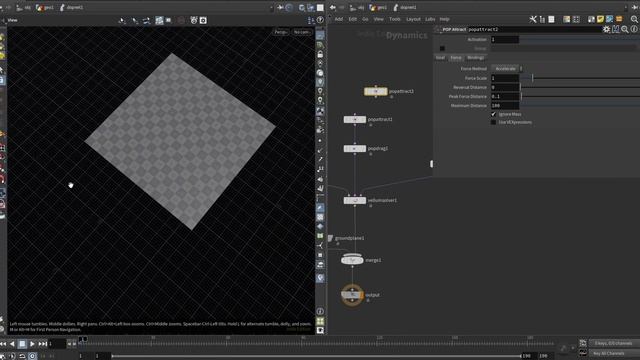Screen dimensions: 640x360
Task: Open the network editor find magnifier icon
Action: 634,19
